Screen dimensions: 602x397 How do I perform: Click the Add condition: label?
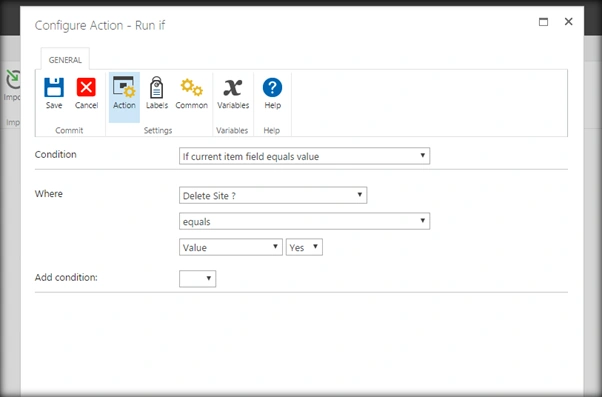tap(66, 277)
